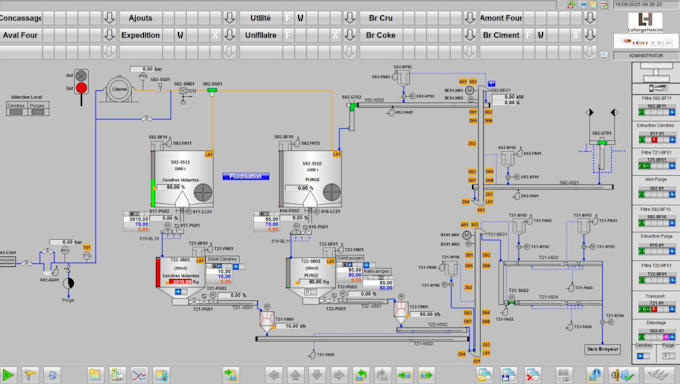Click the Clarke compressor symbol
This screenshot has height=384, width=680.
pos(118,89)
